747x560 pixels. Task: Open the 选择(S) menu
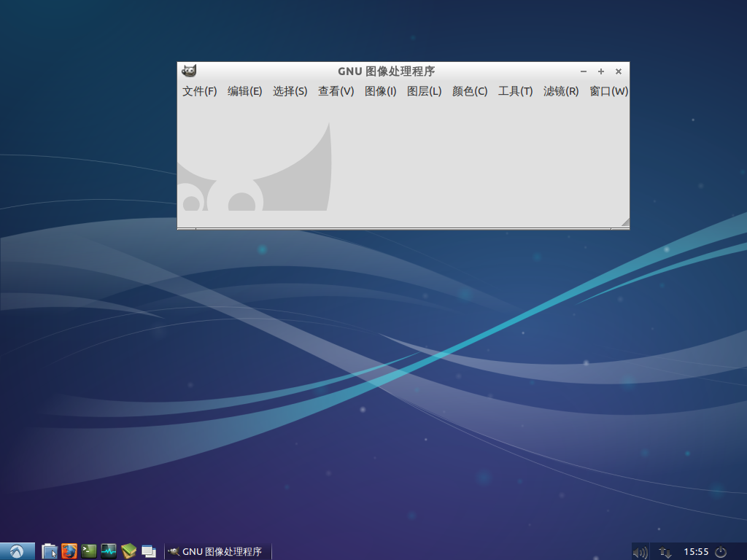pos(290,91)
